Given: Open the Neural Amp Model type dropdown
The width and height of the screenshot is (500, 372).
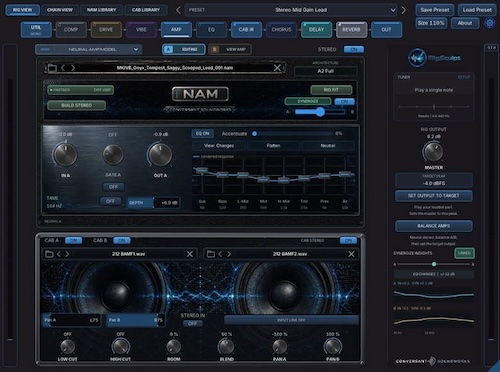Looking at the screenshot, I should point(89,49).
